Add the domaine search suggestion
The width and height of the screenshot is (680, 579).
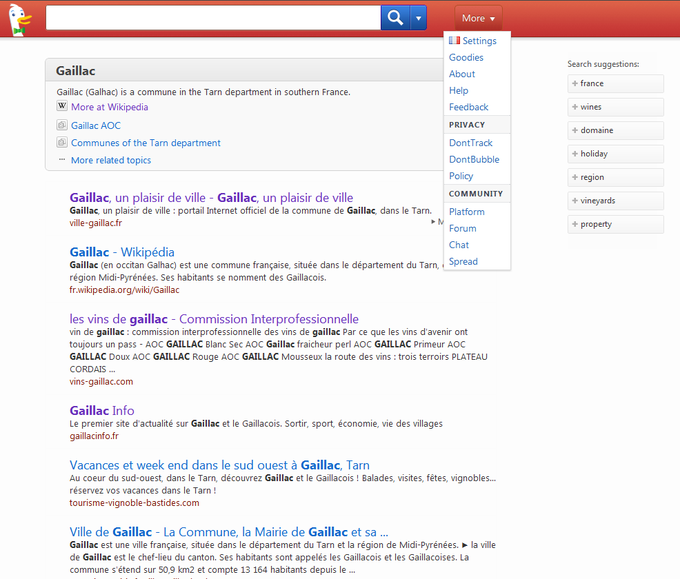[615, 130]
